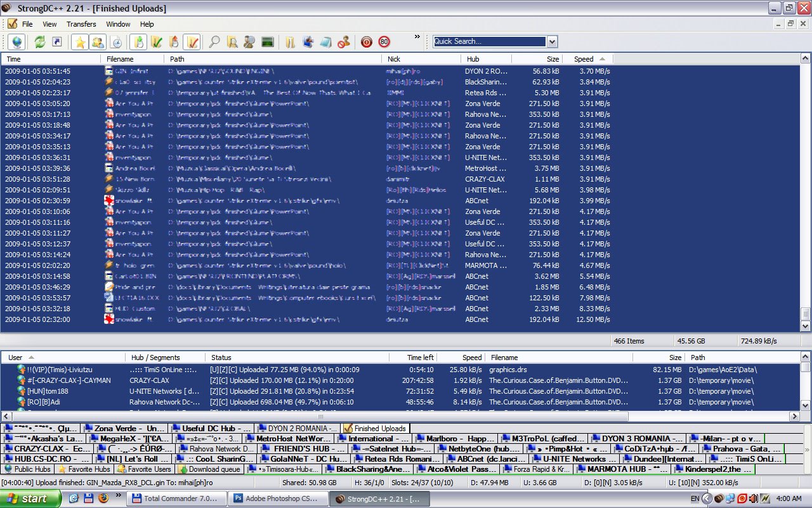Open the Quick Search dropdown arrow
The image size is (812, 508).
pos(552,42)
